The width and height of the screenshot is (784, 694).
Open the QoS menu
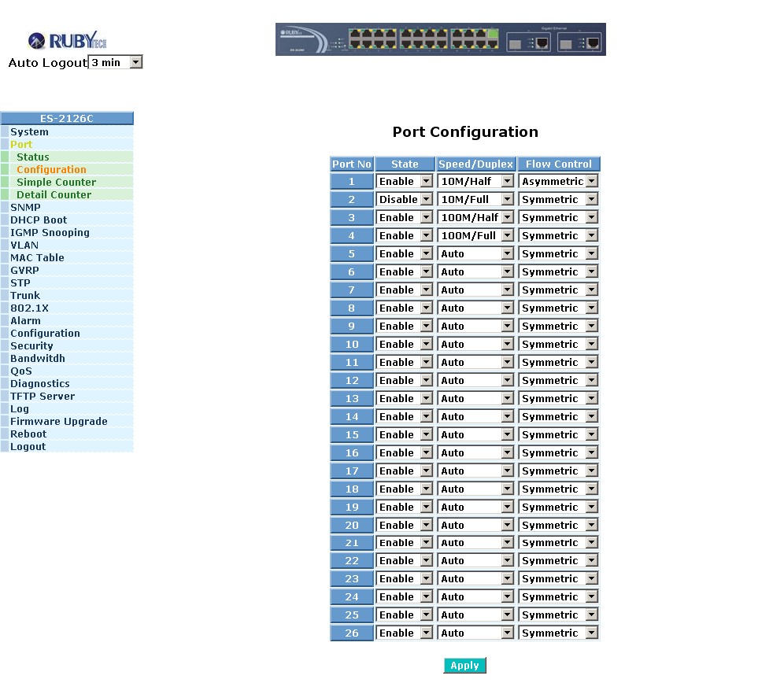(x=21, y=371)
